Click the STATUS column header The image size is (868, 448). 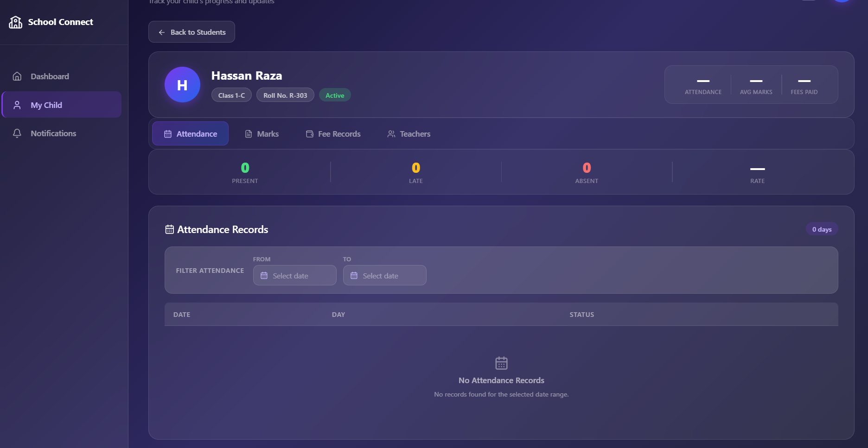point(581,315)
